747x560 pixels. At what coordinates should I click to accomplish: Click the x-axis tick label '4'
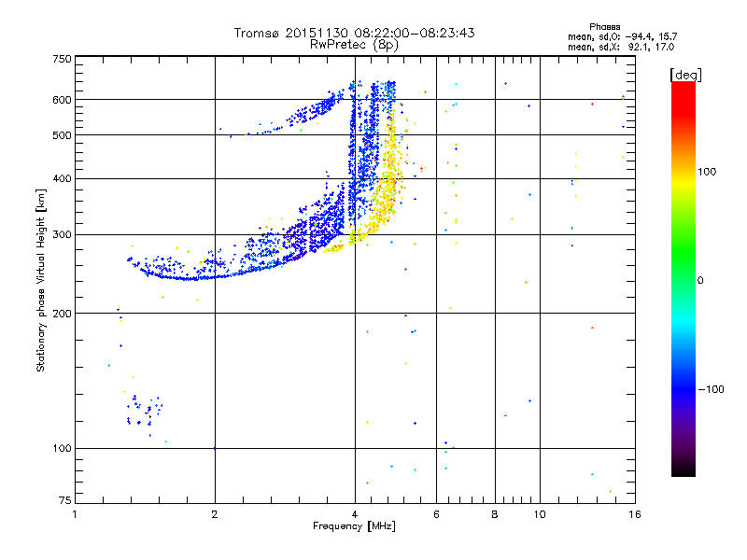(x=355, y=514)
